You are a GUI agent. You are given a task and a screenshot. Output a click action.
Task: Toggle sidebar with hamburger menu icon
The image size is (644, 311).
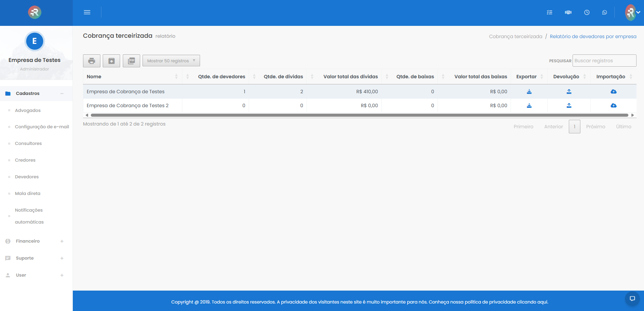point(87,13)
